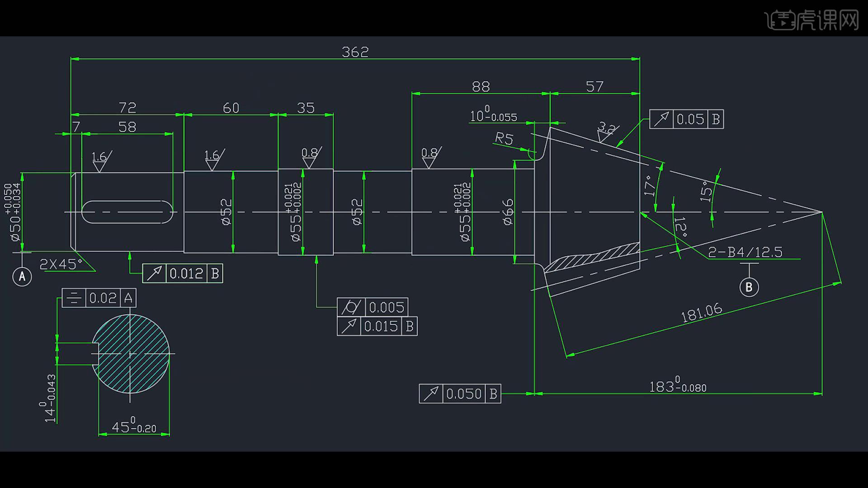Click the keyway slot outline on shaft
The width and height of the screenshot is (868, 488).
pyautogui.click(x=127, y=212)
